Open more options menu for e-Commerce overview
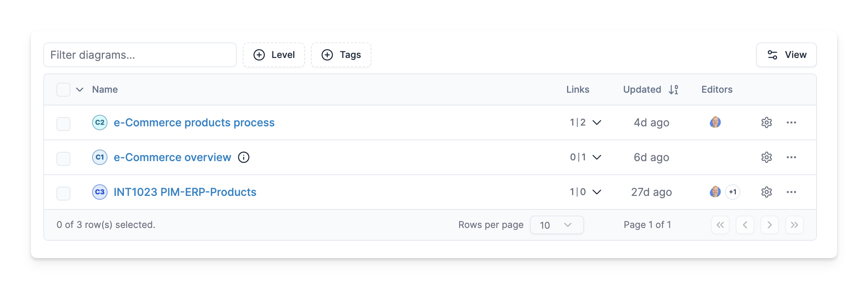This screenshot has height=289, width=868. 791,157
